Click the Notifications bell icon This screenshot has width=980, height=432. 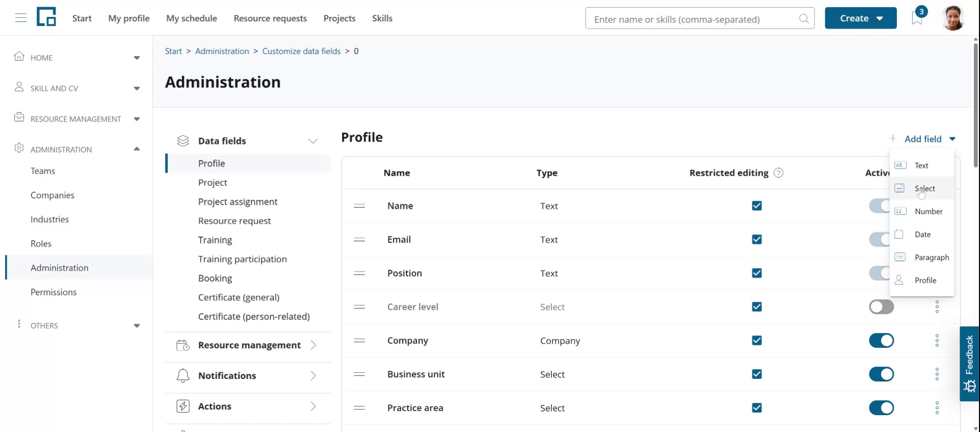[183, 376]
